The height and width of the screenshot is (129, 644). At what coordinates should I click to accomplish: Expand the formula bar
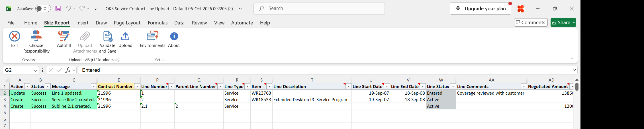tap(574, 70)
